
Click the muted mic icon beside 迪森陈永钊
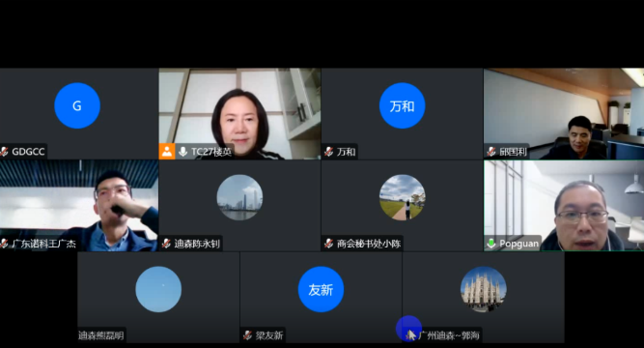(x=166, y=244)
